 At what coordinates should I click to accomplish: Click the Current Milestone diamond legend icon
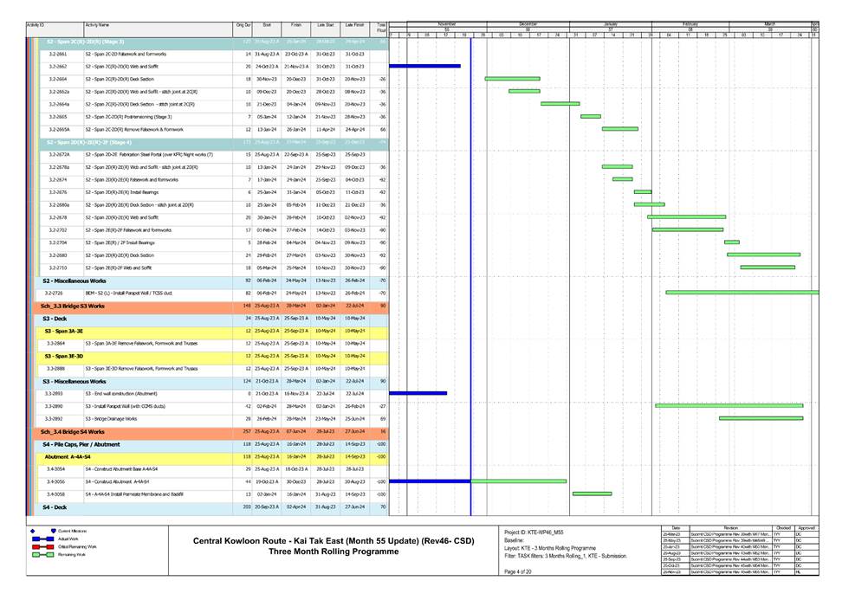pyautogui.click(x=33, y=530)
